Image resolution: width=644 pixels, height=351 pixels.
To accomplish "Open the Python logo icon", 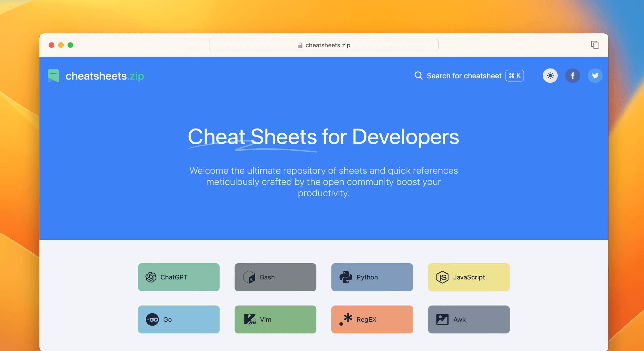I will pos(345,277).
